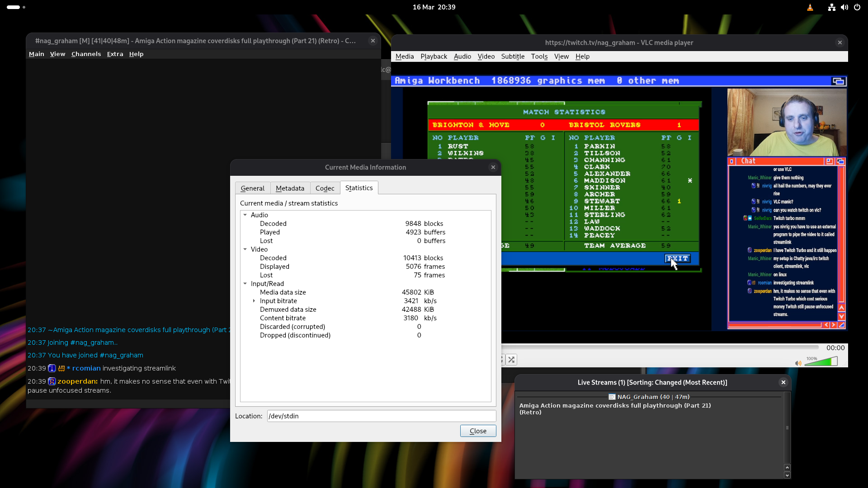868x488 pixels.
Task: Click the VLC cone tray icon
Action: [x=810, y=7]
